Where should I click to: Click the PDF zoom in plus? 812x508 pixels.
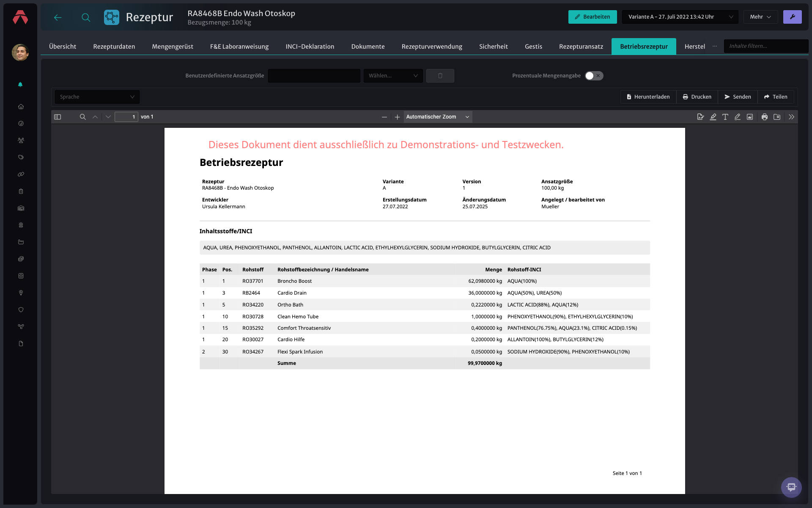397,117
